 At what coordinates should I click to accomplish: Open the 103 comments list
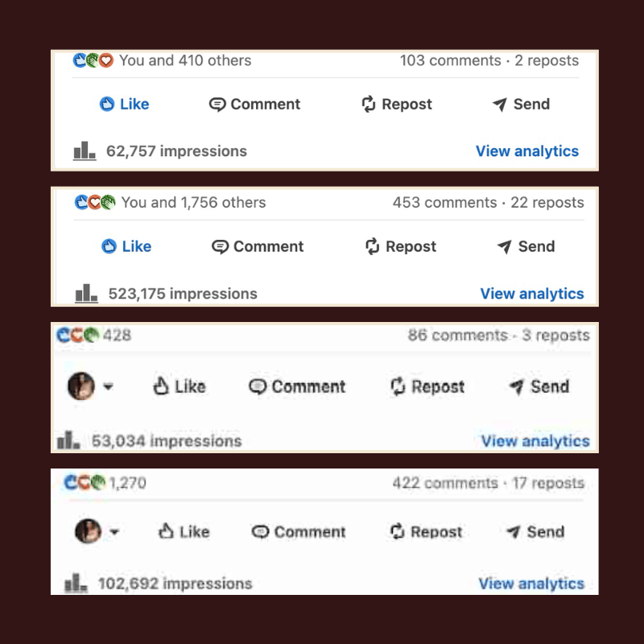point(450,60)
